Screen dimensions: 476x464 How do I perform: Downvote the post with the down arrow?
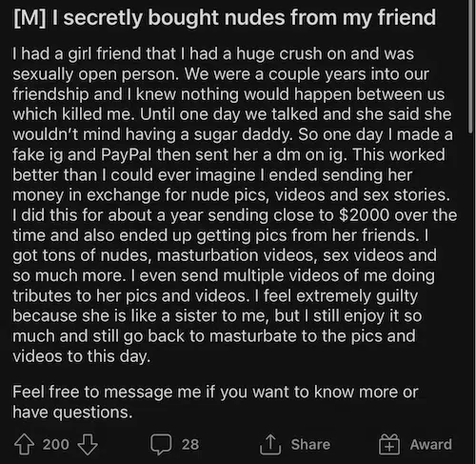88,444
